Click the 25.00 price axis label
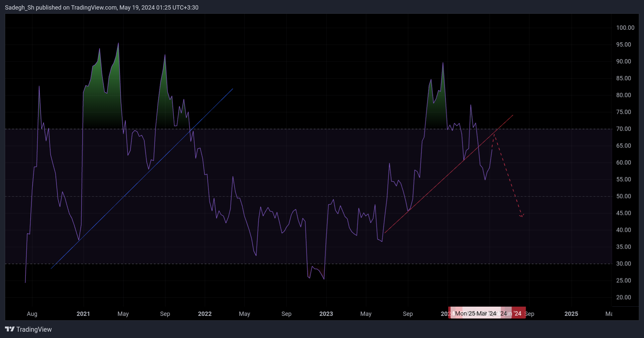This screenshot has width=644, height=338. coord(624,281)
